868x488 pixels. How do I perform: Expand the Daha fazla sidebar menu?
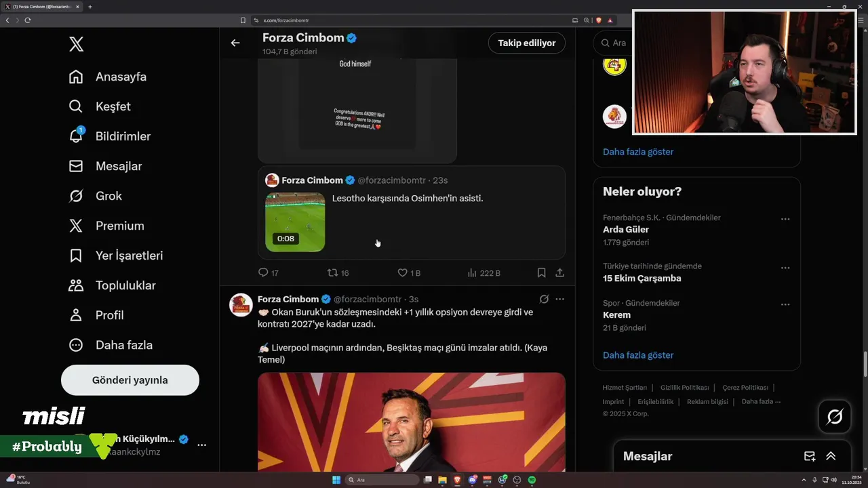tap(111, 345)
